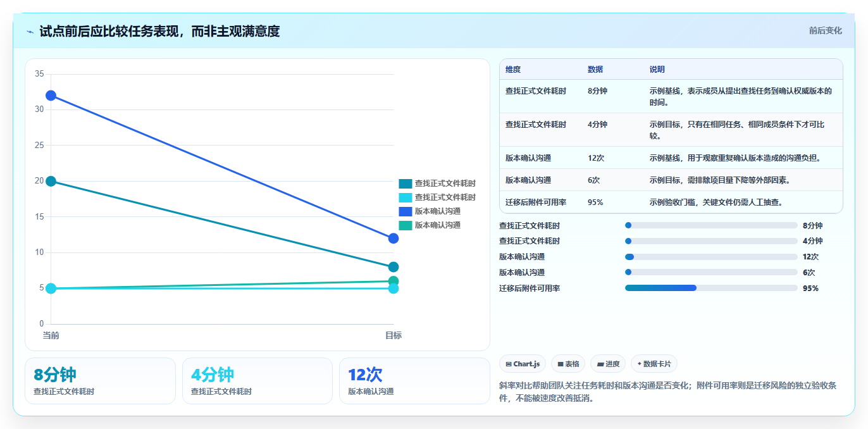Click the progress bar ending in 4分钟
Viewport: 868px width, 429px height.
click(x=711, y=241)
